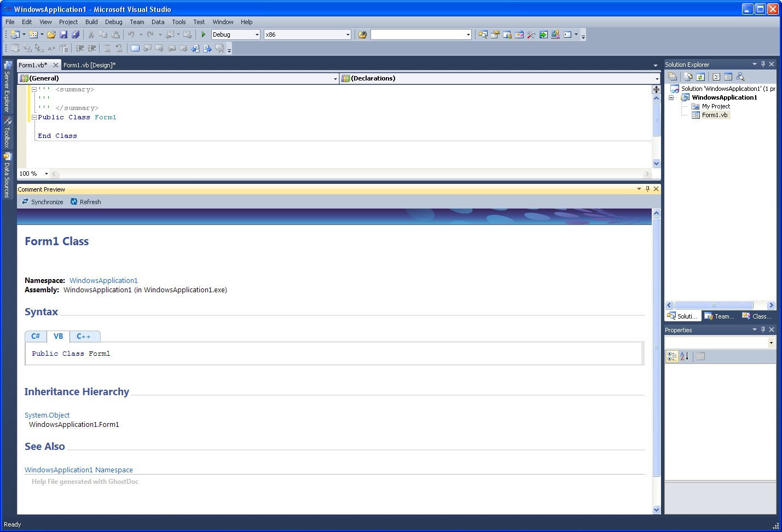This screenshot has height=532, width=782.
Task: Select the C++ syntax tab
Action: pos(84,336)
